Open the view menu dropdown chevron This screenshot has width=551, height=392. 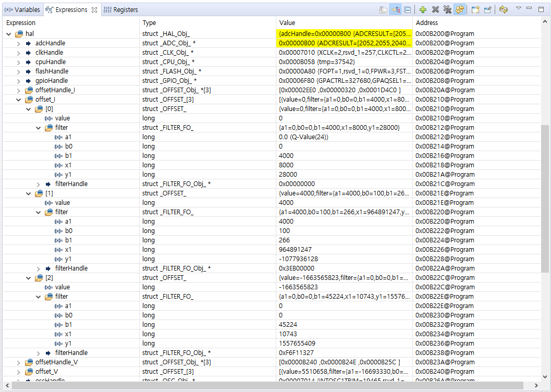click(518, 9)
